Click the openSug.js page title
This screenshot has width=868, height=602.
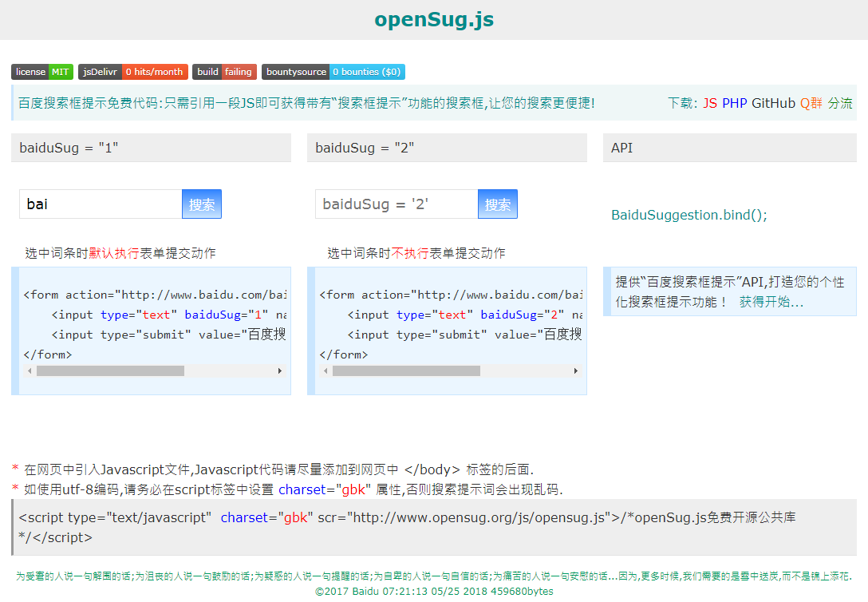(x=434, y=19)
